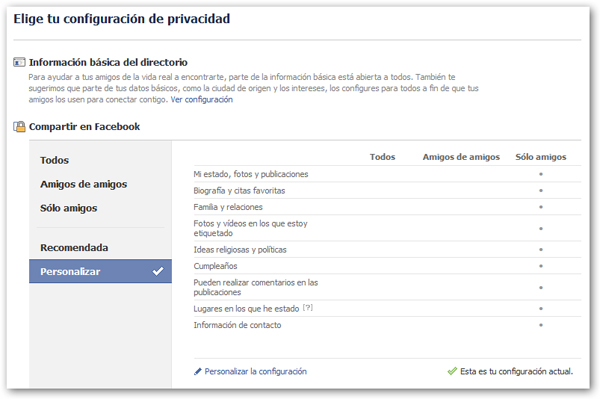Click the 'Cumpleaños' row label
This screenshot has height=399, width=600.
pyautogui.click(x=215, y=266)
